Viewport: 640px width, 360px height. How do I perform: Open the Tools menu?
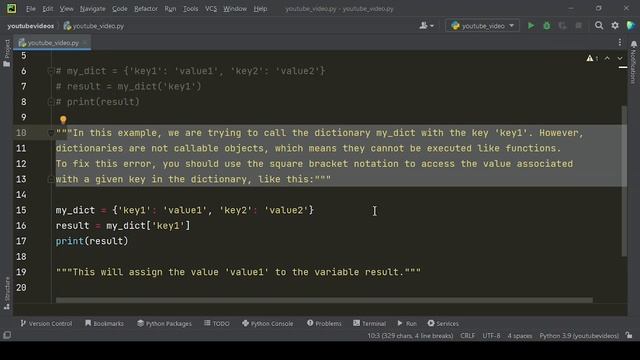coord(191,9)
